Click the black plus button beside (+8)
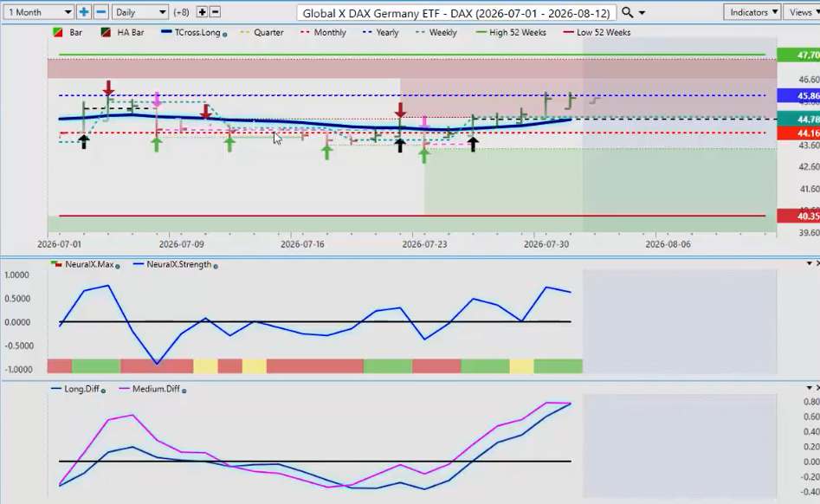 pyautogui.click(x=202, y=12)
